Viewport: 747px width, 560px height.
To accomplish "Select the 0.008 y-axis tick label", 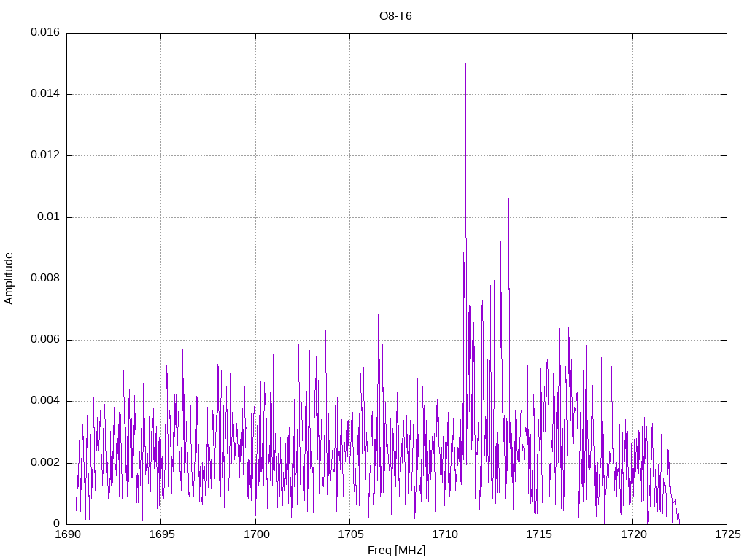I will 45,279.
